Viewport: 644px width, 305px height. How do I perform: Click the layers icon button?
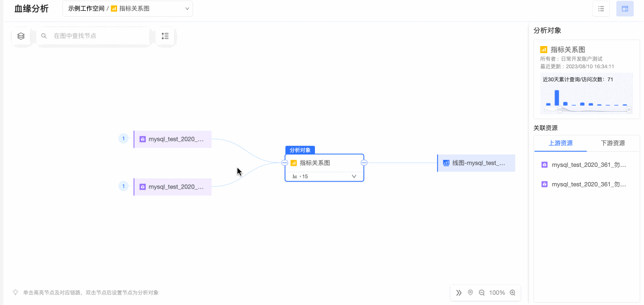click(21, 36)
